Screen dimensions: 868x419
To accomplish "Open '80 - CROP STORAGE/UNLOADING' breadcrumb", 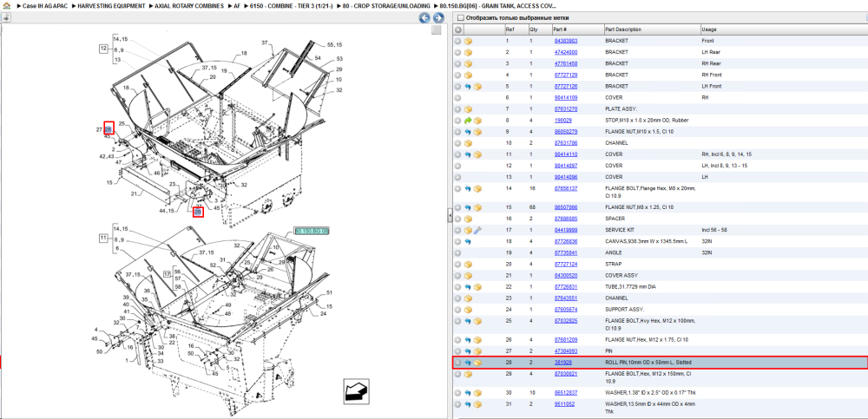I will point(385,5).
